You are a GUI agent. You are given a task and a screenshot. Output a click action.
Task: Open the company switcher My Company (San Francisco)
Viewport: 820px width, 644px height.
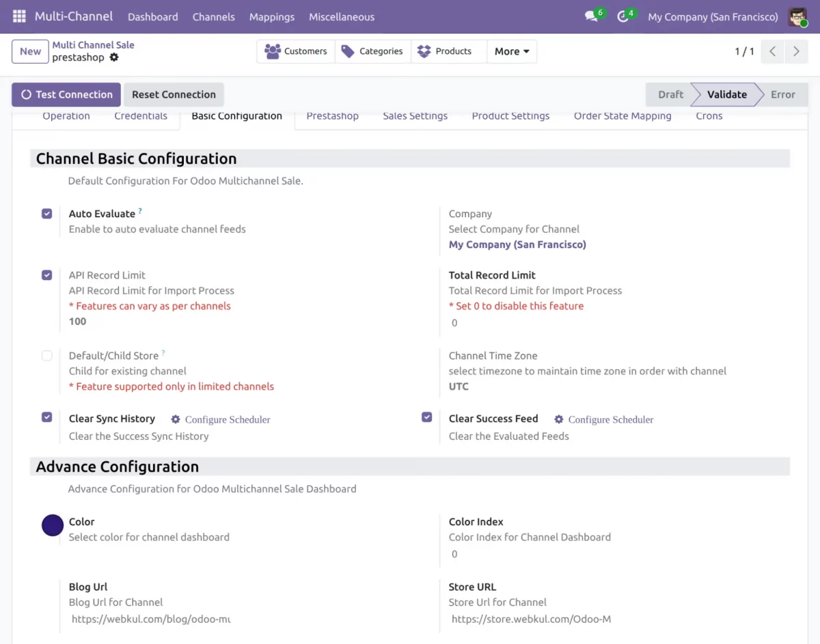(x=713, y=16)
